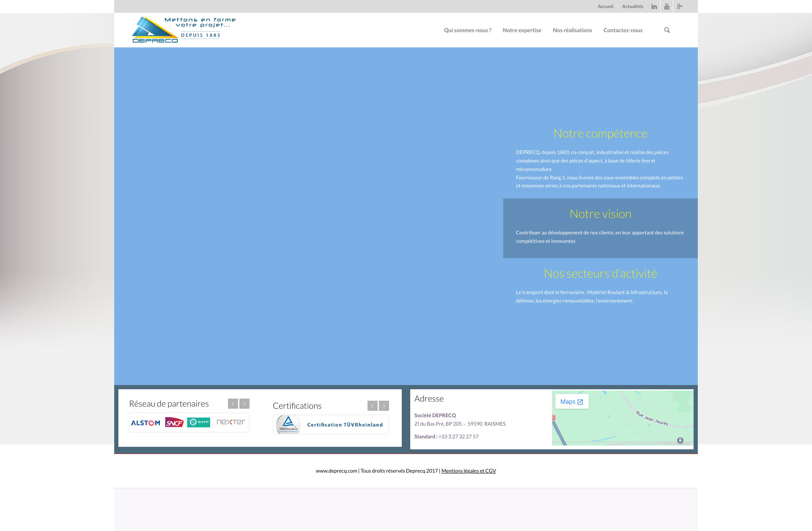Screen dimensions: 812x531
Task: Show previous partners in Réseau de partenaires
Action: coord(233,404)
